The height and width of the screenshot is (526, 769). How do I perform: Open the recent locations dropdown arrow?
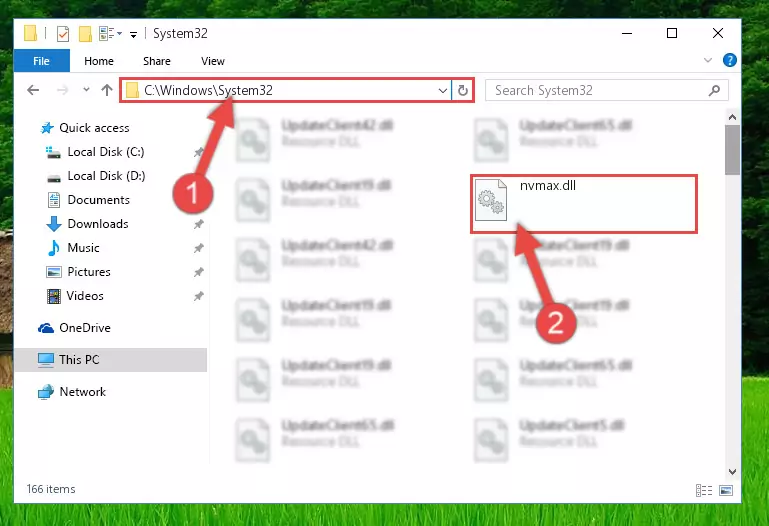86,90
